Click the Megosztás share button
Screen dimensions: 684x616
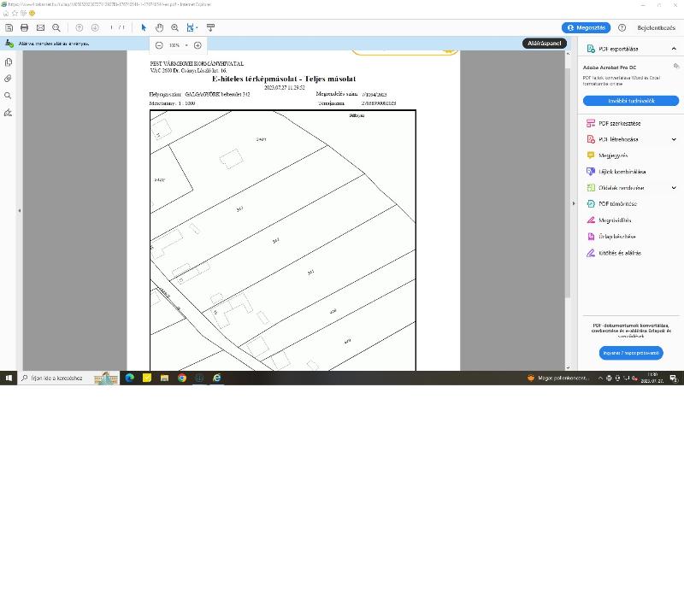pos(586,27)
